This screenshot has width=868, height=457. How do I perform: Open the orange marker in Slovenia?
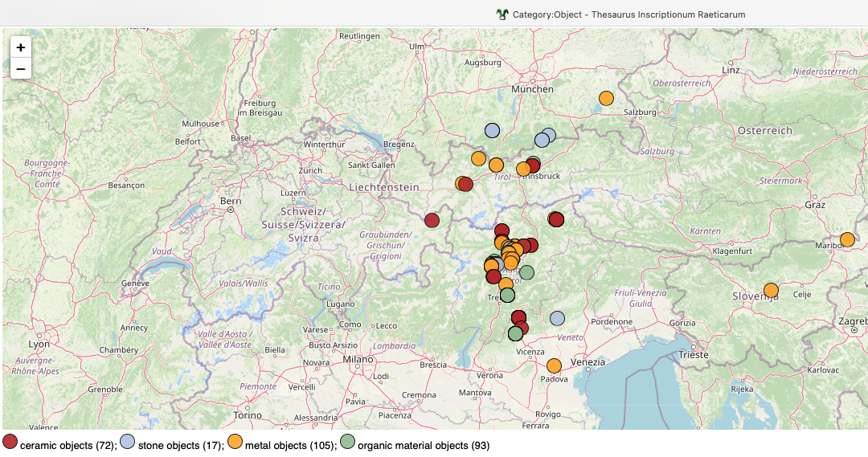(x=771, y=290)
